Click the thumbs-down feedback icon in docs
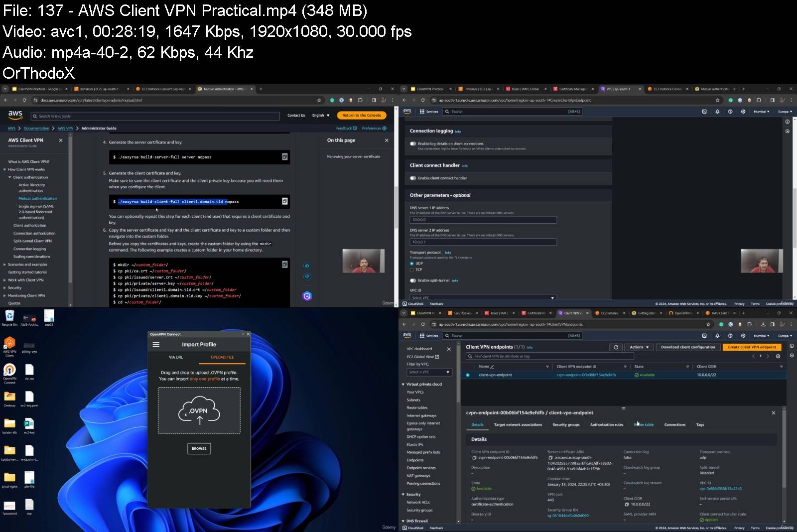The image size is (797, 532). [x=307, y=276]
